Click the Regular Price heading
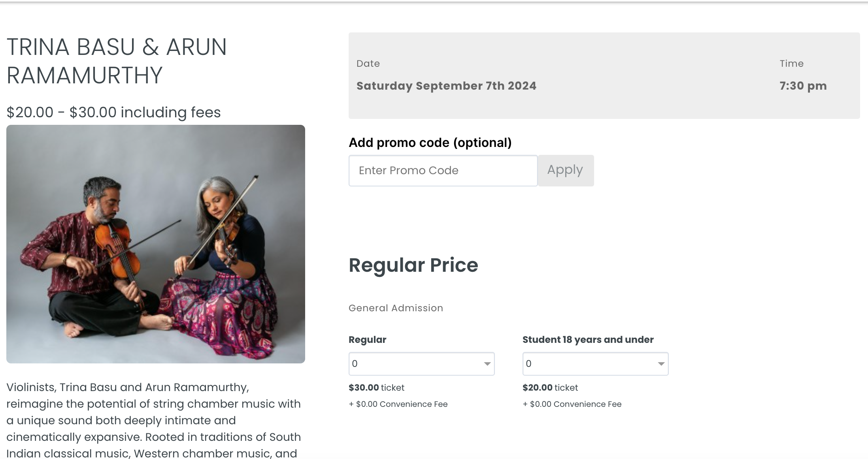Screen dimensions: 868x459 coord(413,265)
